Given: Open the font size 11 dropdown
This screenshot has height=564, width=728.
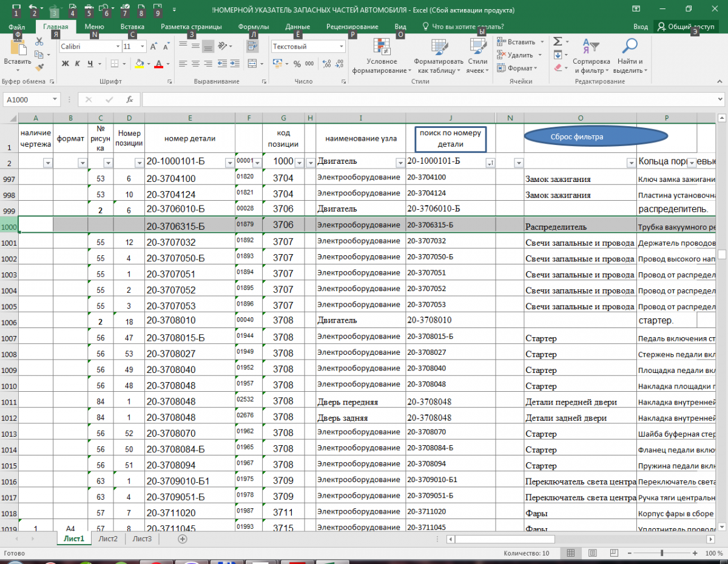Looking at the screenshot, I should [143, 47].
